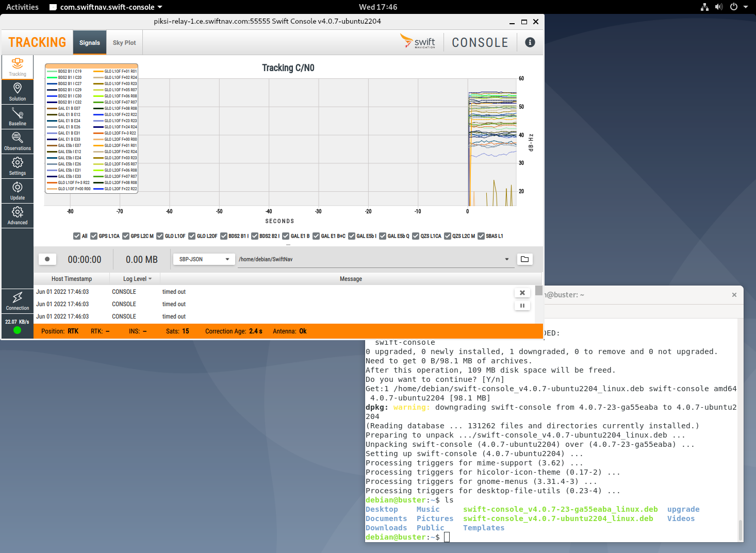Toggle the QZS L1CA checkbox

pyautogui.click(x=416, y=236)
